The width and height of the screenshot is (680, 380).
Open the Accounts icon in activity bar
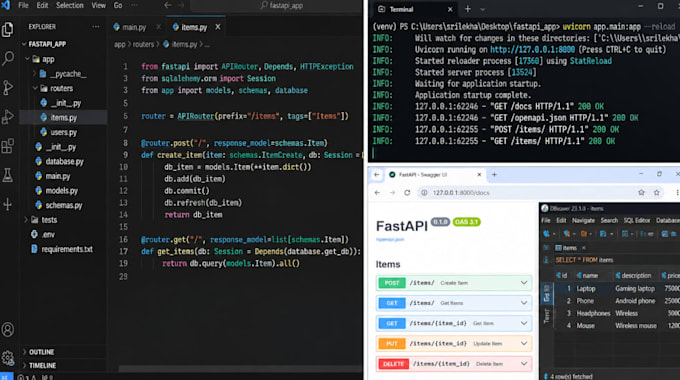click(8, 330)
